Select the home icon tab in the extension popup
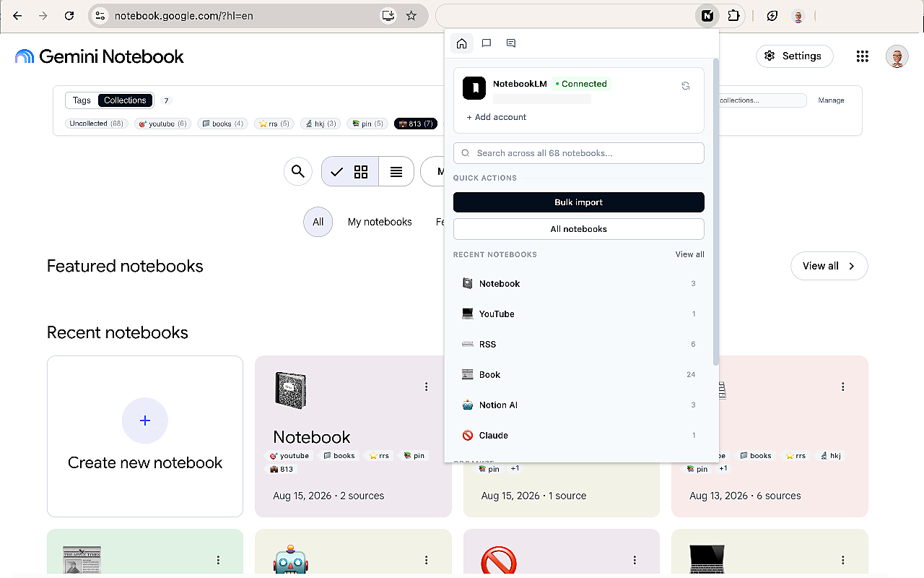 pos(462,43)
